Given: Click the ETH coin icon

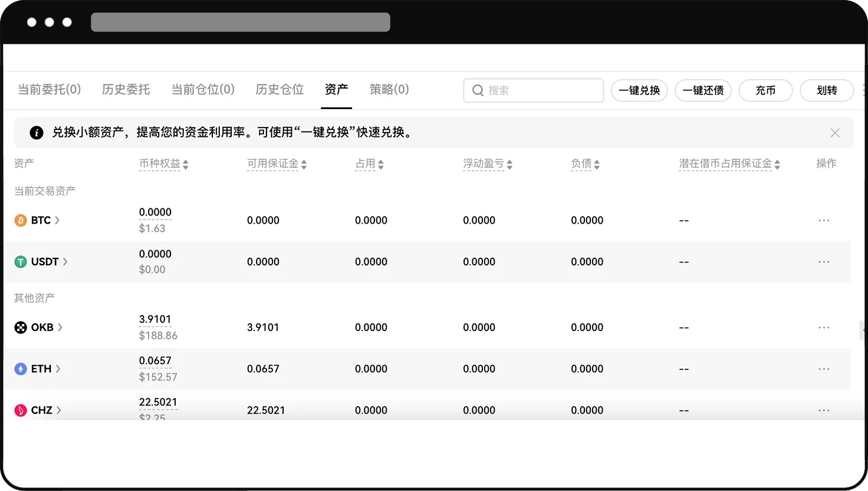Looking at the screenshot, I should coord(21,369).
